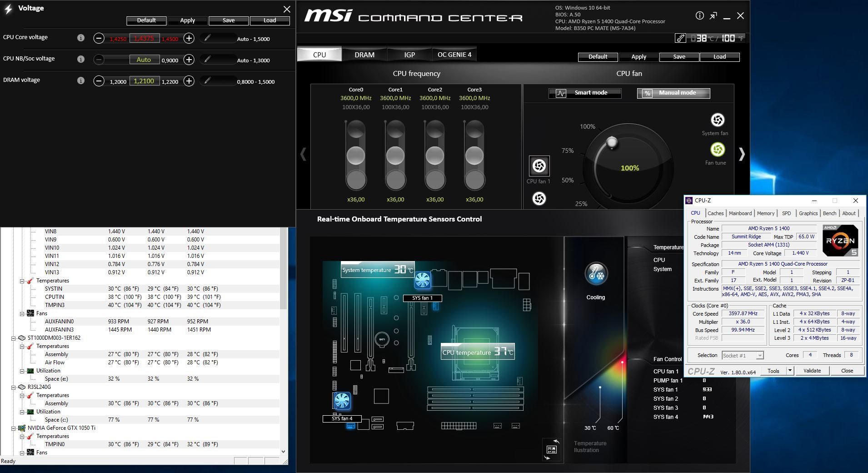The height and width of the screenshot is (473, 868).
Task: Click CPU NB/Soc voltage info icon
Action: 81,59
